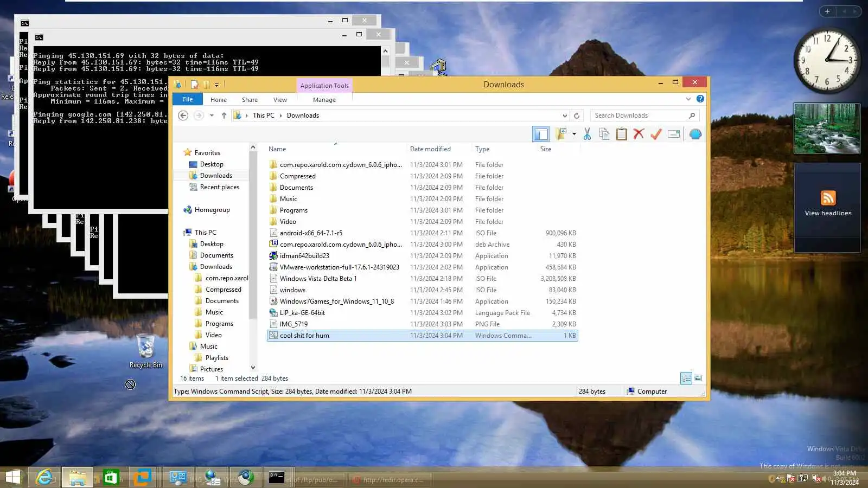Open the Recycle Bin desktop icon

pyautogui.click(x=145, y=351)
